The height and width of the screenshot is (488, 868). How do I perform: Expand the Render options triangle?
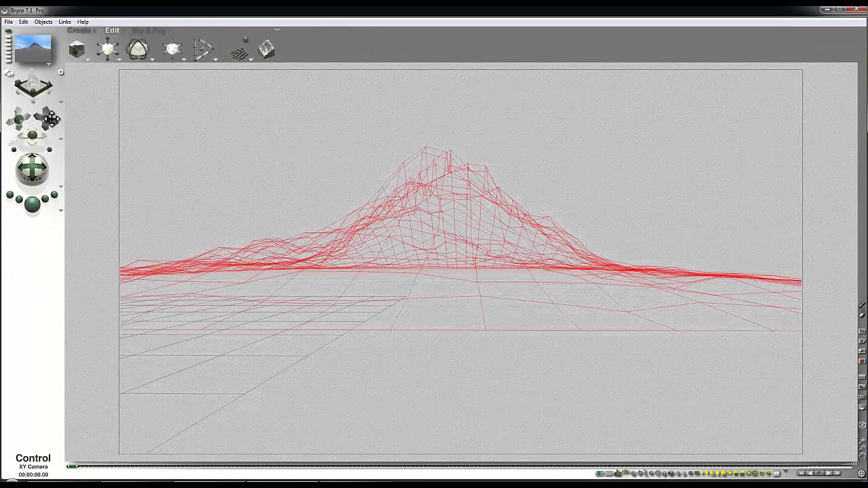click(x=61, y=209)
